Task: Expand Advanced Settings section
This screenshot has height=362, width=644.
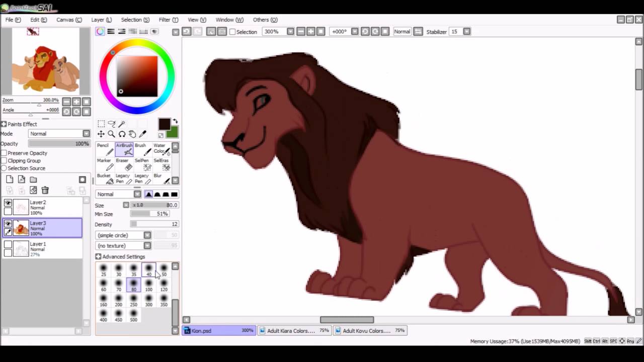Action: pyautogui.click(x=98, y=256)
